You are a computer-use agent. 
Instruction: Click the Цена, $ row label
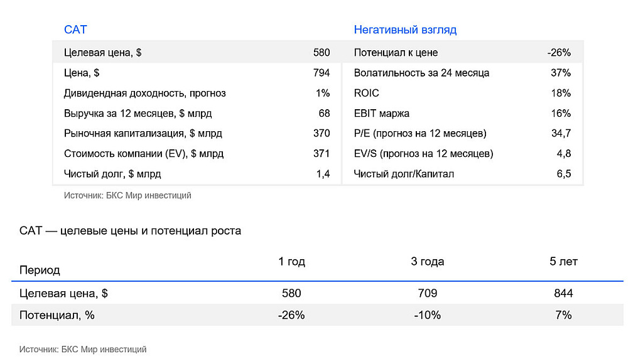(x=82, y=73)
